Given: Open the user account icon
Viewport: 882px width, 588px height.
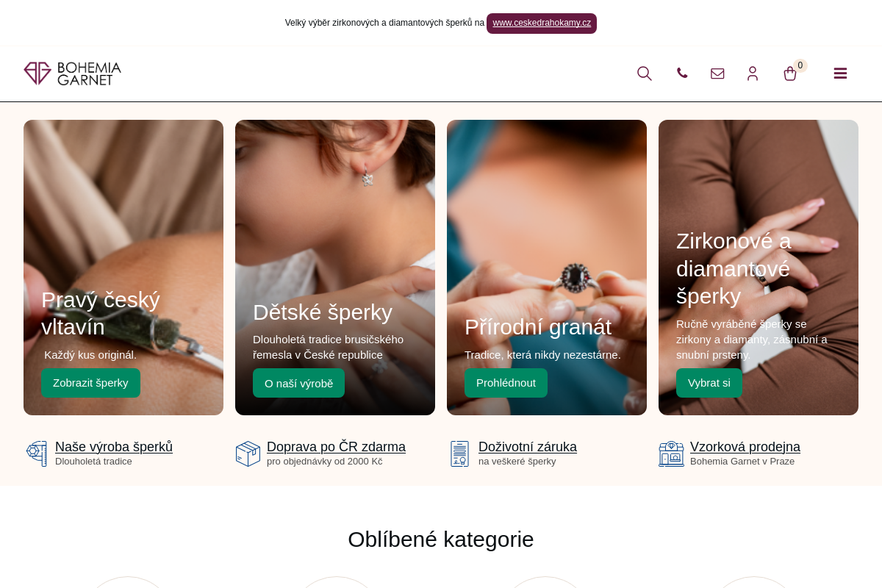Looking at the screenshot, I should point(753,73).
